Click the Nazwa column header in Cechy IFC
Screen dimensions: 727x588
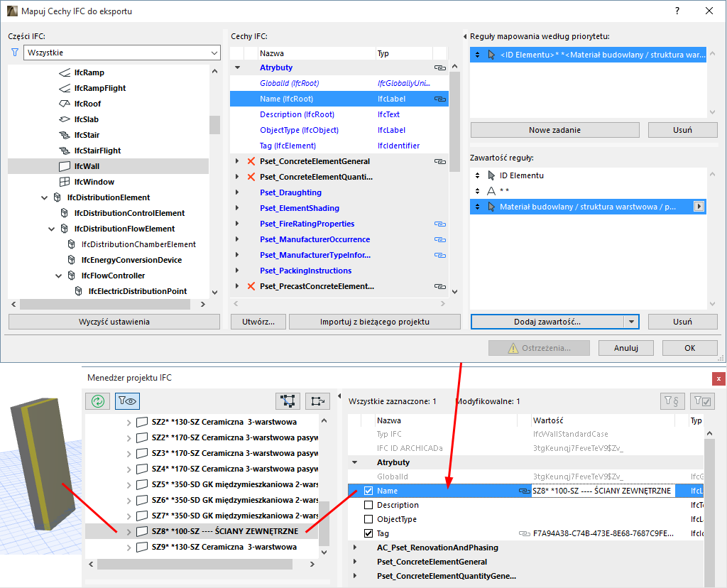point(317,53)
